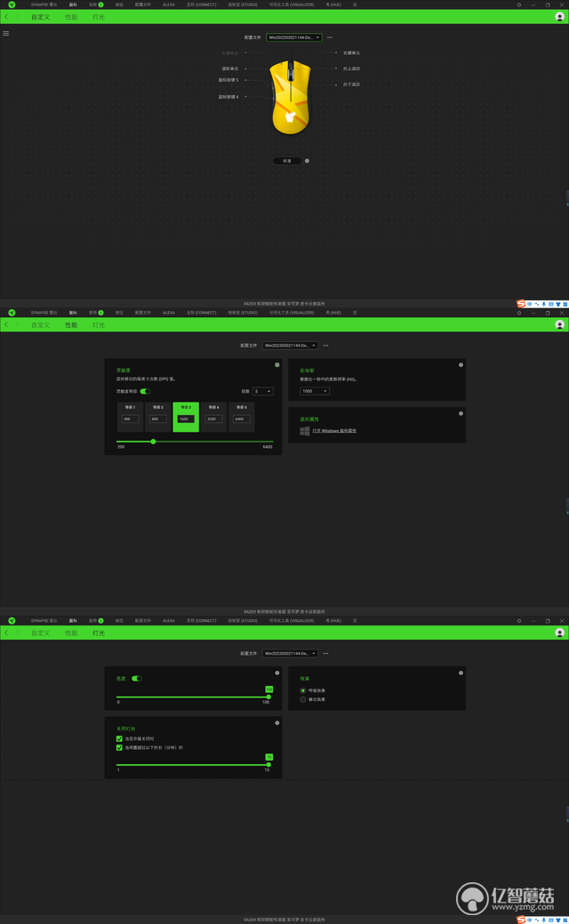Click the back arrow in the 性能 window
This screenshot has height=924, width=569.
(6, 324)
